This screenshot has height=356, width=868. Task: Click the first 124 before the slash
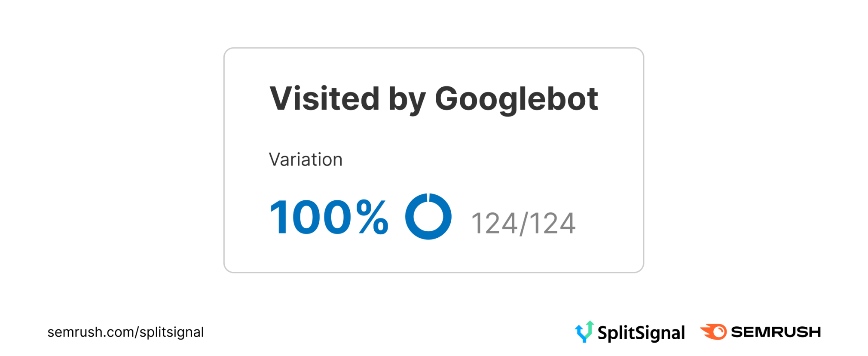click(494, 224)
